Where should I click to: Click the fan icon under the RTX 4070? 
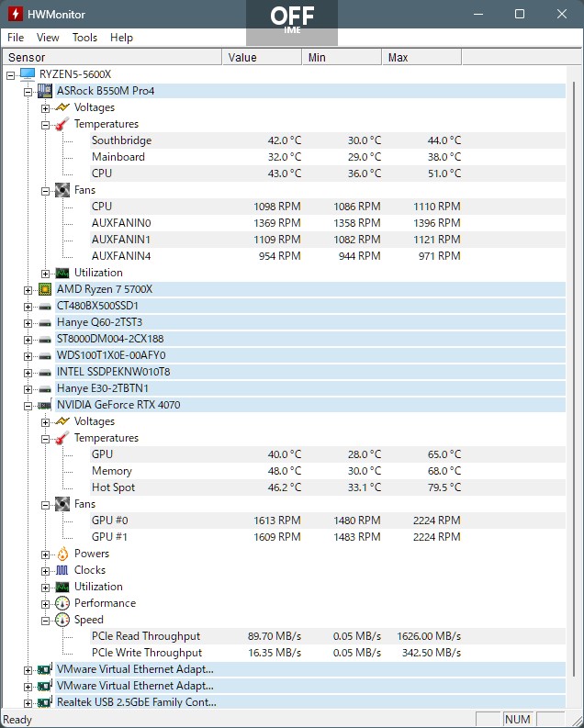pyautogui.click(x=62, y=504)
